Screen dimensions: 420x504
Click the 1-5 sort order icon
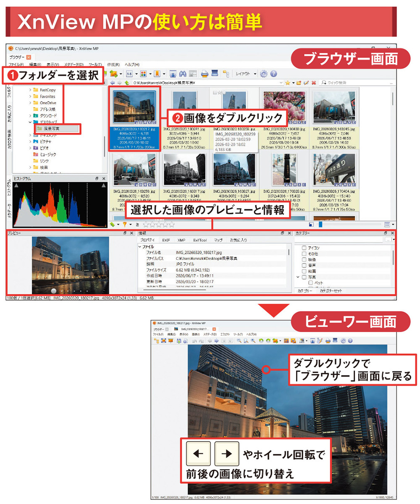pos(129,74)
